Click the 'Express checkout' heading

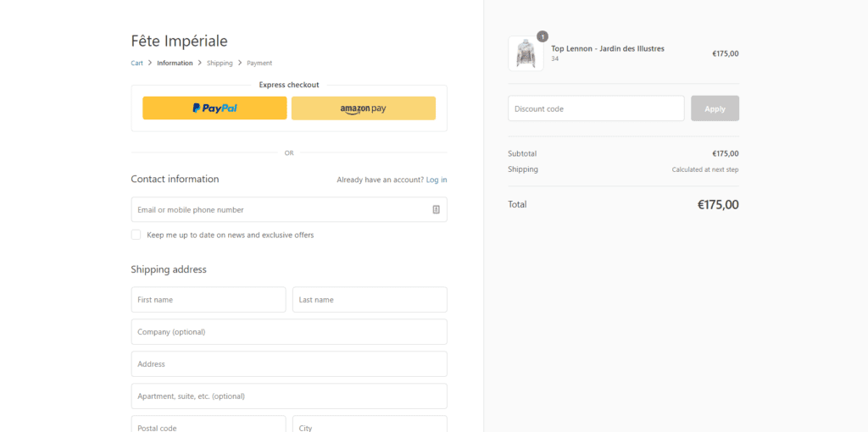click(x=289, y=86)
